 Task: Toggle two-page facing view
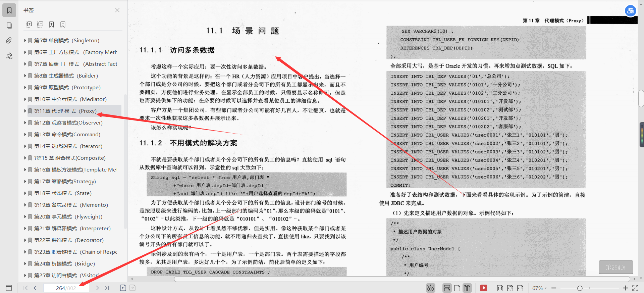[x=467, y=288]
